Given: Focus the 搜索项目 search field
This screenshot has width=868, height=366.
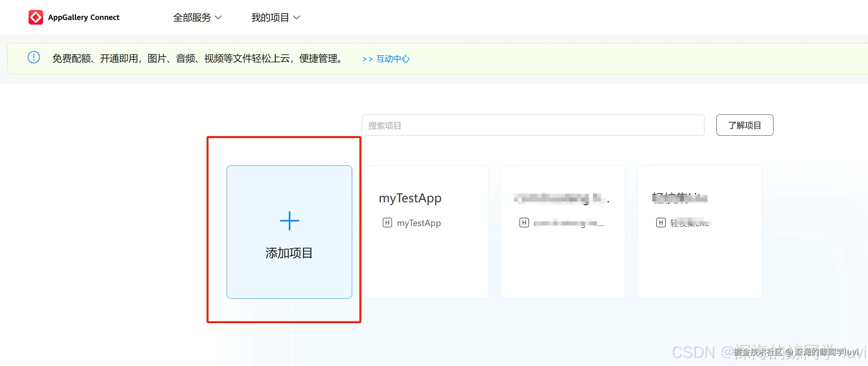Looking at the screenshot, I should pos(532,126).
